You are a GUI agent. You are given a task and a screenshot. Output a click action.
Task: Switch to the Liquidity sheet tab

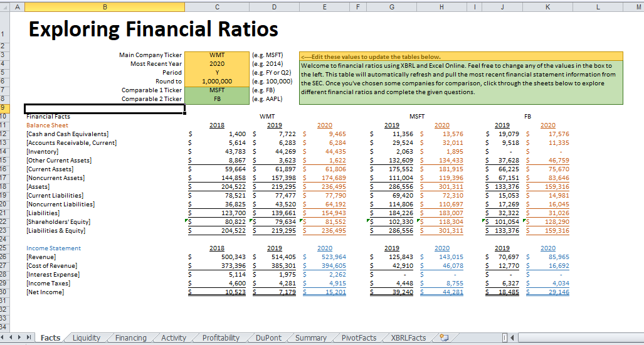(x=87, y=337)
